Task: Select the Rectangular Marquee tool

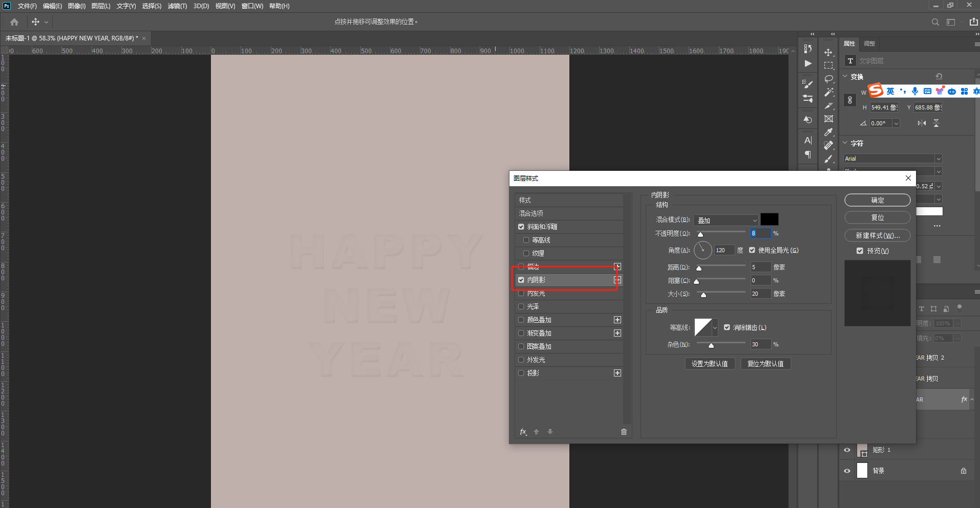Action: 828,66
